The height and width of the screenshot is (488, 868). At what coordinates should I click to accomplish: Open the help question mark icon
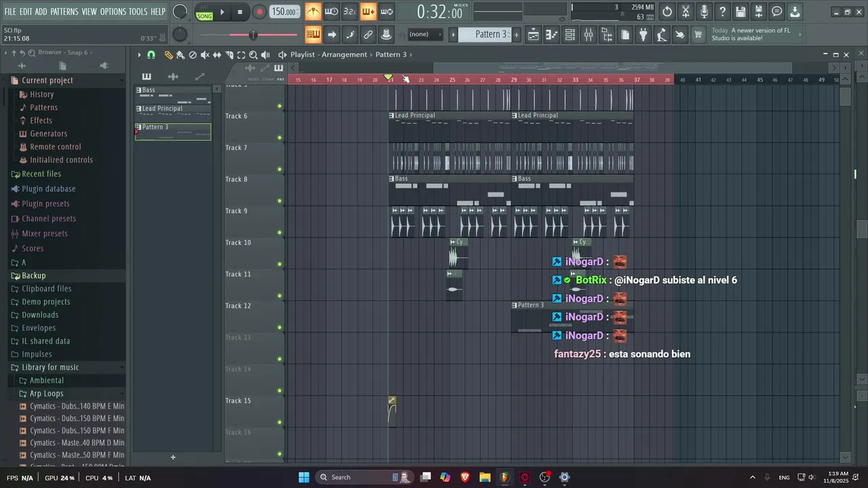pyautogui.click(x=722, y=12)
